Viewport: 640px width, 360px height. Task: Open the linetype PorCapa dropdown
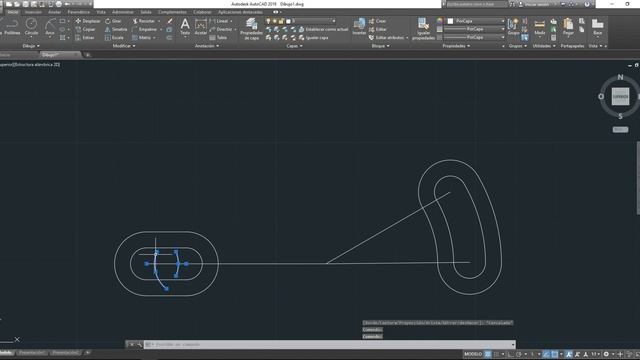[x=474, y=37]
